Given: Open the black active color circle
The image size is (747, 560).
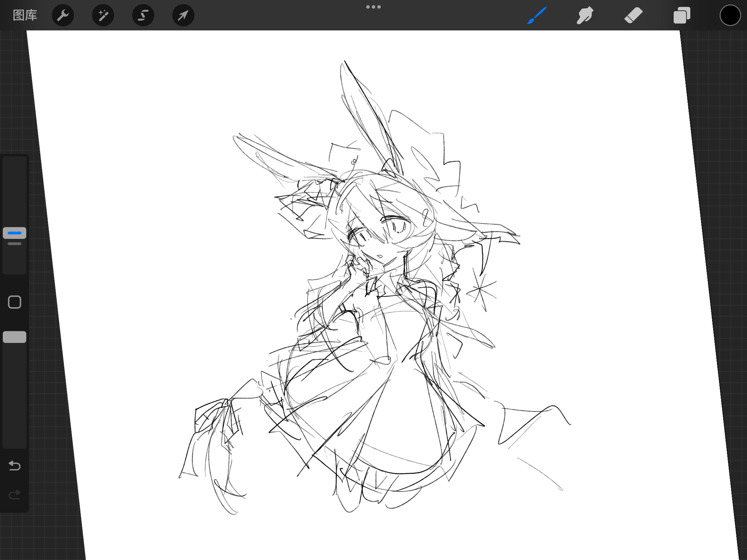Looking at the screenshot, I should pos(730,15).
